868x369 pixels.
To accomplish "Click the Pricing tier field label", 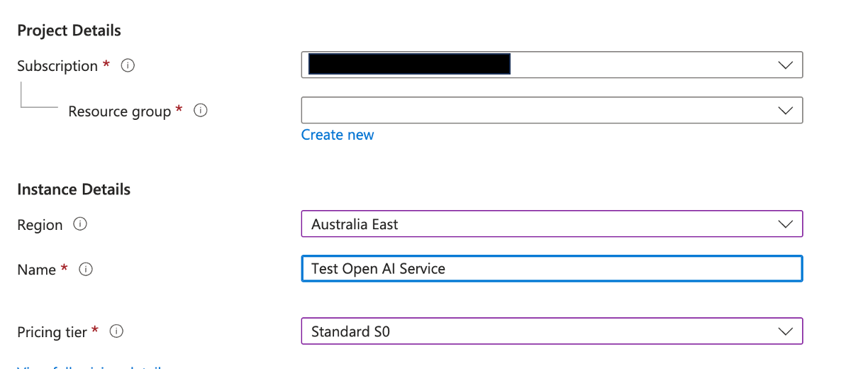I will [52, 332].
